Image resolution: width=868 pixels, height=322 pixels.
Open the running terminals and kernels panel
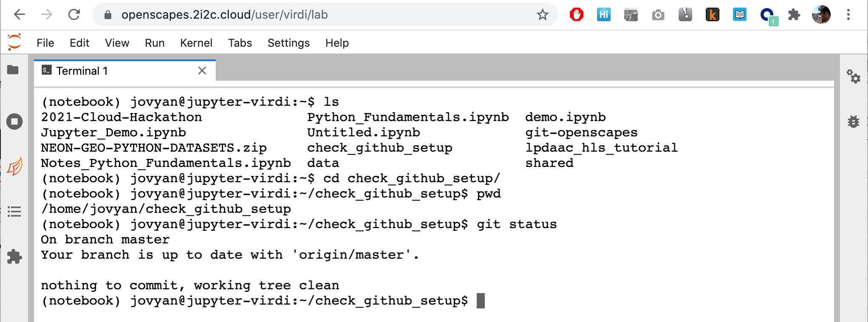pos(14,121)
